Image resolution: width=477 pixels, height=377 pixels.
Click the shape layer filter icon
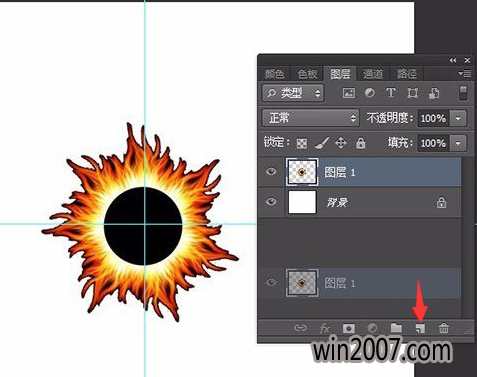pyautogui.click(x=413, y=93)
